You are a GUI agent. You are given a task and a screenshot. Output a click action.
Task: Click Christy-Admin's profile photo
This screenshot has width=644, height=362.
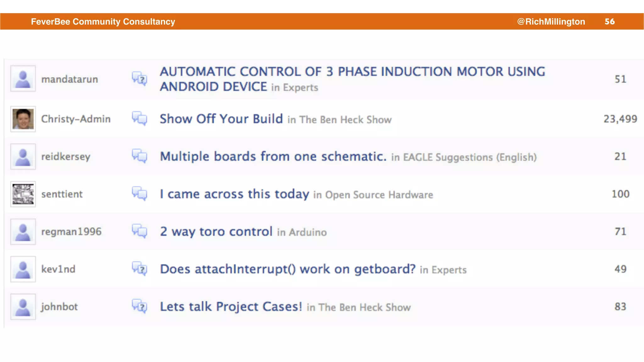23,119
